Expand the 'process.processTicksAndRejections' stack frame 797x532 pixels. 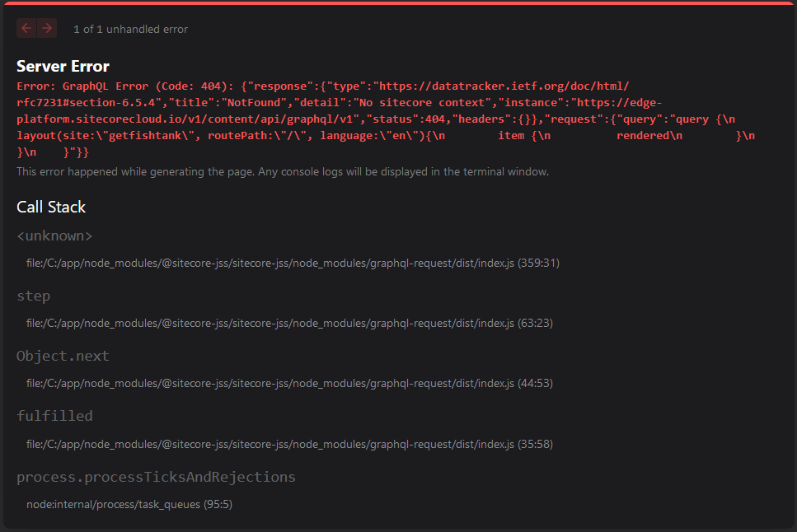pyautogui.click(x=156, y=476)
